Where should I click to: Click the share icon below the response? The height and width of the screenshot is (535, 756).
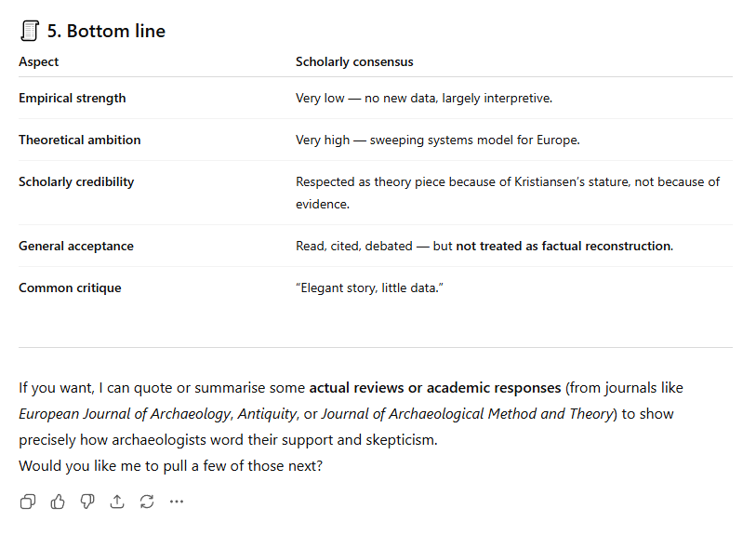(117, 502)
